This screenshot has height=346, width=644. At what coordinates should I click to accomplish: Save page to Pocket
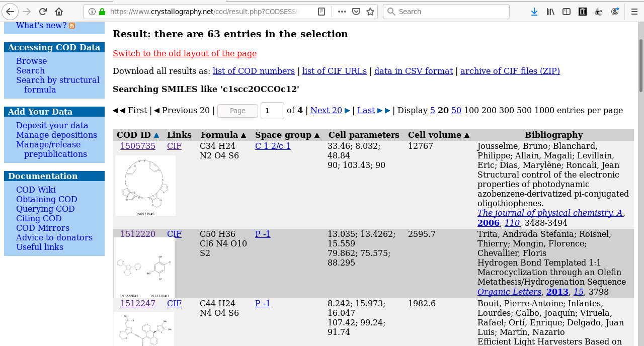coord(356,12)
